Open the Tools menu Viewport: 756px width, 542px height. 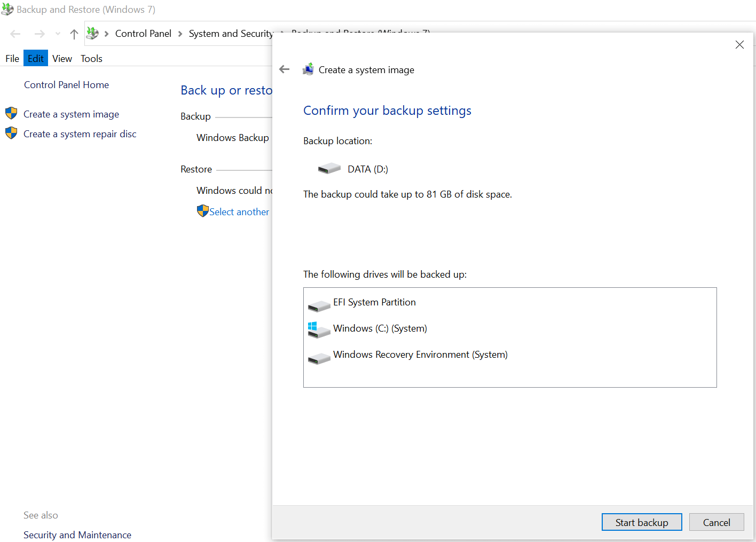(91, 58)
